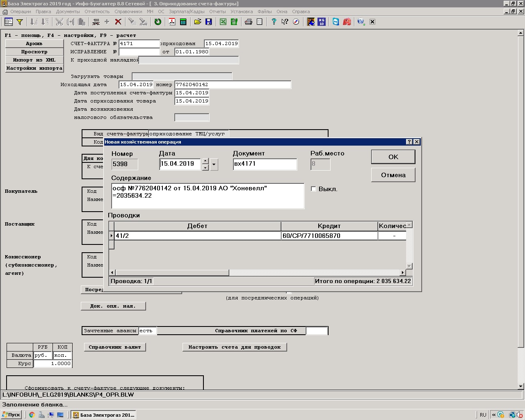Click the Содержание text area
This screenshot has width=525, height=420.
tap(208, 196)
